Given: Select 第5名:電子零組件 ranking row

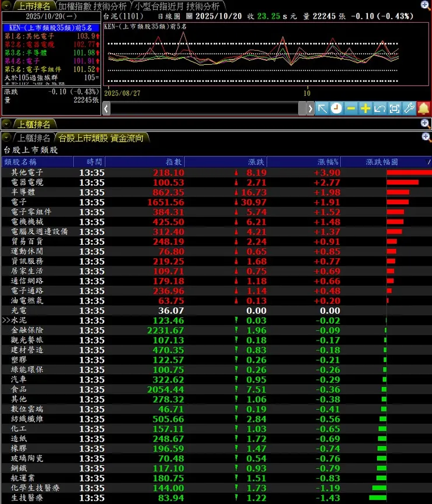Looking at the screenshot, I should tap(51, 69).
